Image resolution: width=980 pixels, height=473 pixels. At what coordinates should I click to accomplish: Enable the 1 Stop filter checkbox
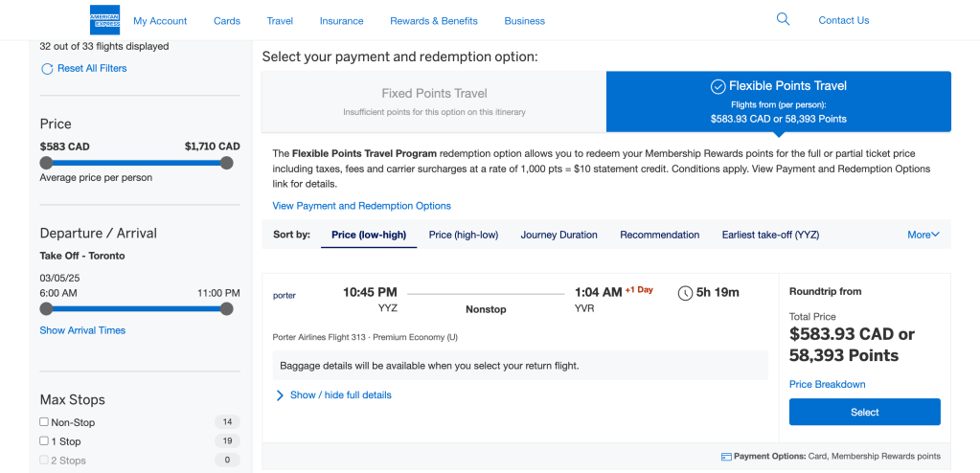[44, 441]
